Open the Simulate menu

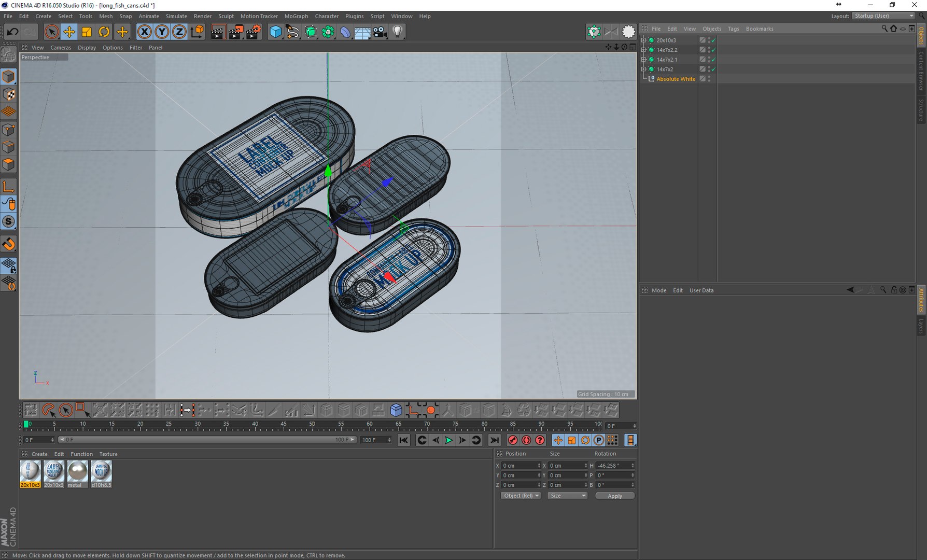coord(176,16)
